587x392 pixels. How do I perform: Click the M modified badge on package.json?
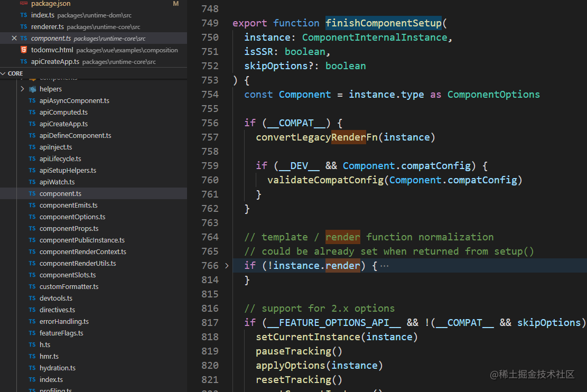click(175, 4)
